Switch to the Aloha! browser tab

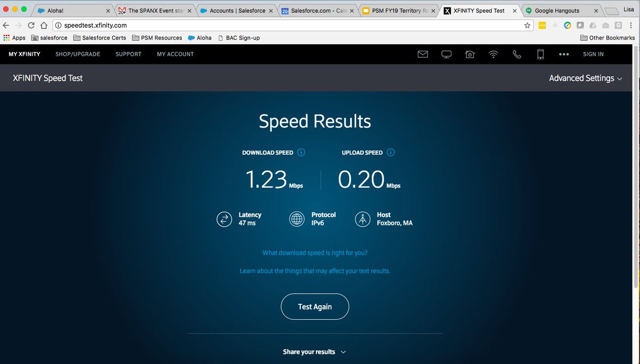72,11
